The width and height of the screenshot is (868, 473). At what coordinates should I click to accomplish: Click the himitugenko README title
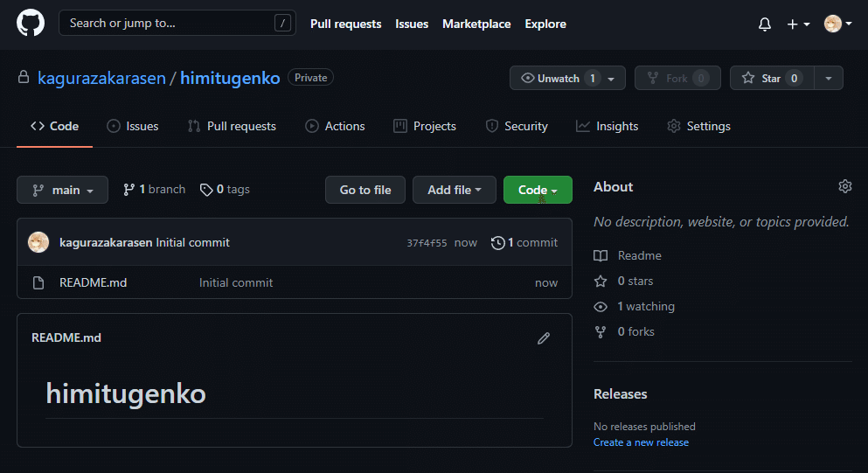click(126, 393)
